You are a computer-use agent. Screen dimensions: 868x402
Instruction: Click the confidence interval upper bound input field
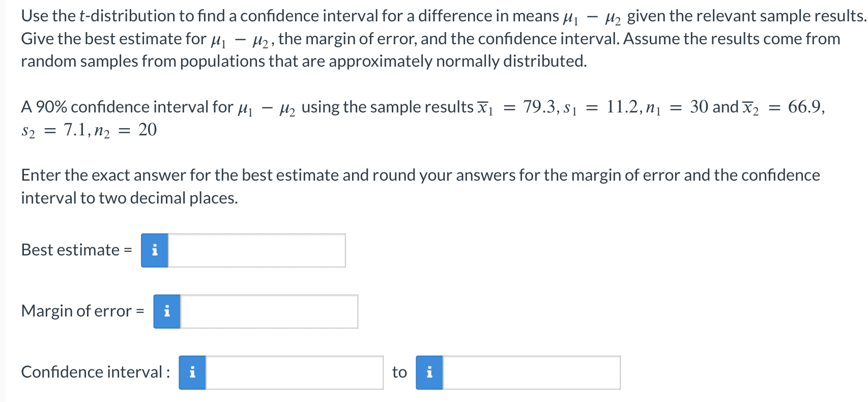pos(532,372)
